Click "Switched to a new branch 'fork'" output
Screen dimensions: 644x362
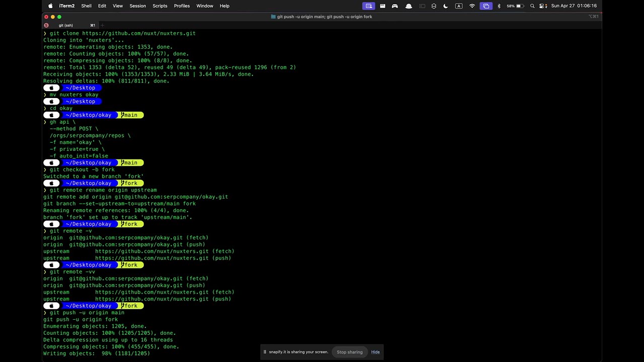point(94,176)
